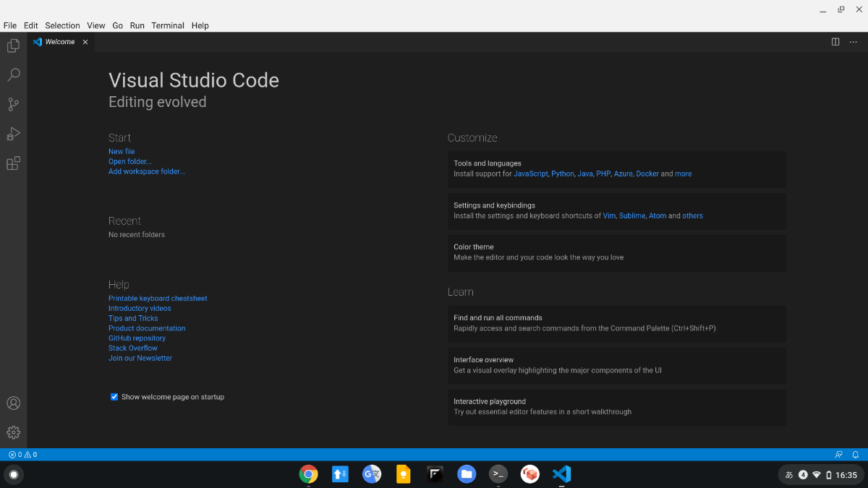Viewport: 868px width, 488px height.
Task: Click the Visual Studio Code shelf icon
Action: (x=561, y=474)
